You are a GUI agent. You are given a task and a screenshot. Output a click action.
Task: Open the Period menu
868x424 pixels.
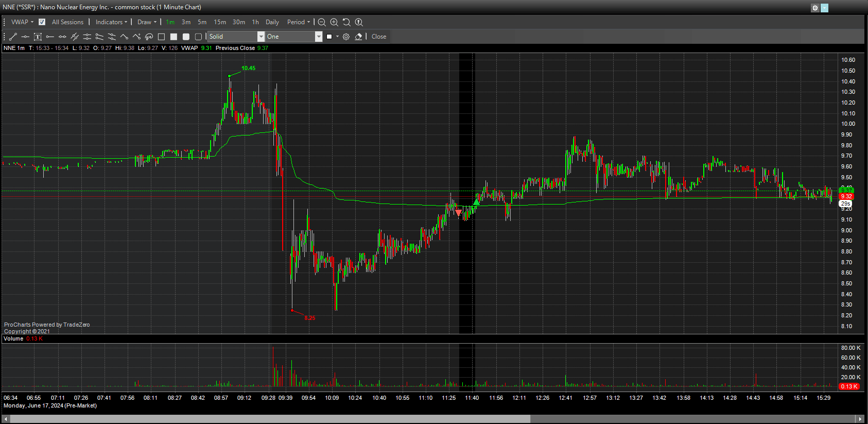pos(299,22)
